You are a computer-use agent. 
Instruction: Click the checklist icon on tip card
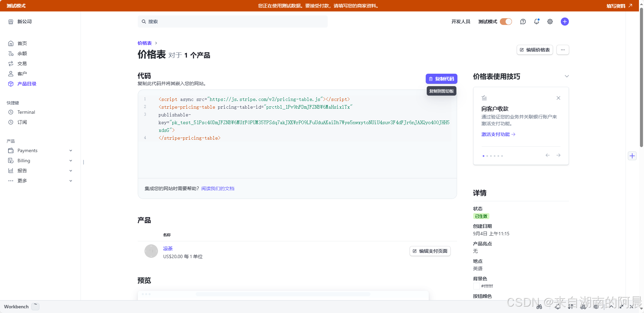tap(484, 98)
